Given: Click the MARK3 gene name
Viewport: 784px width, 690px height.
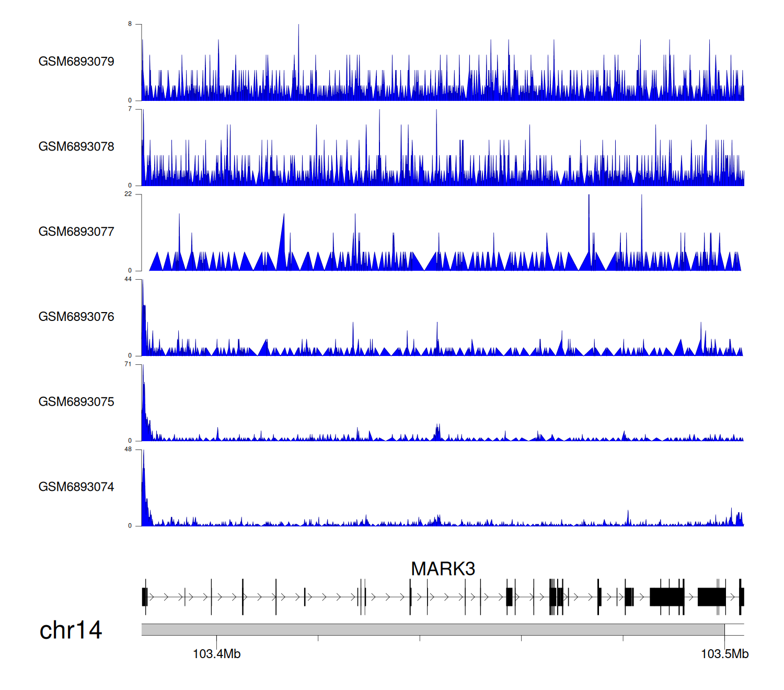Looking at the screenshot, I should point(443,569).
